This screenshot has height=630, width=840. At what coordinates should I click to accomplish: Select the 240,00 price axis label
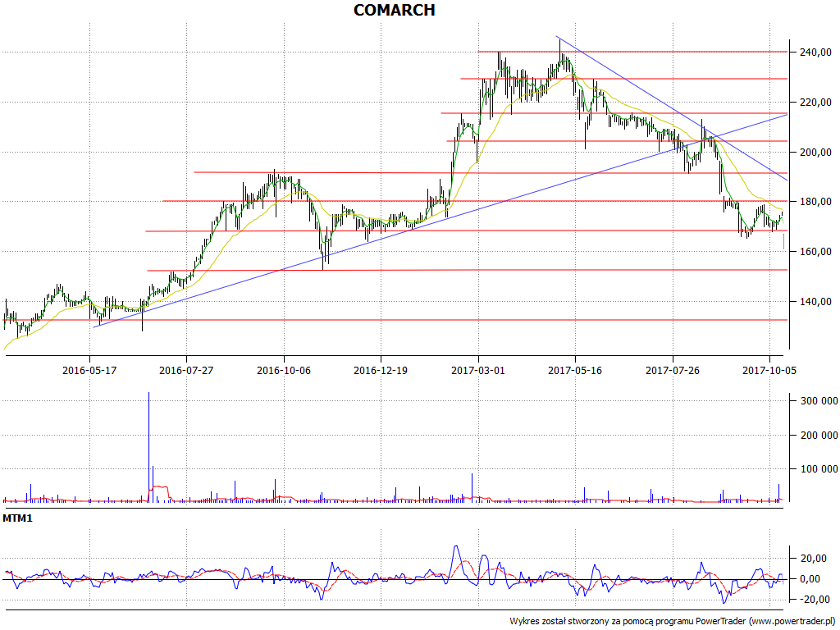pyautogui.click(x=816, y=52)
